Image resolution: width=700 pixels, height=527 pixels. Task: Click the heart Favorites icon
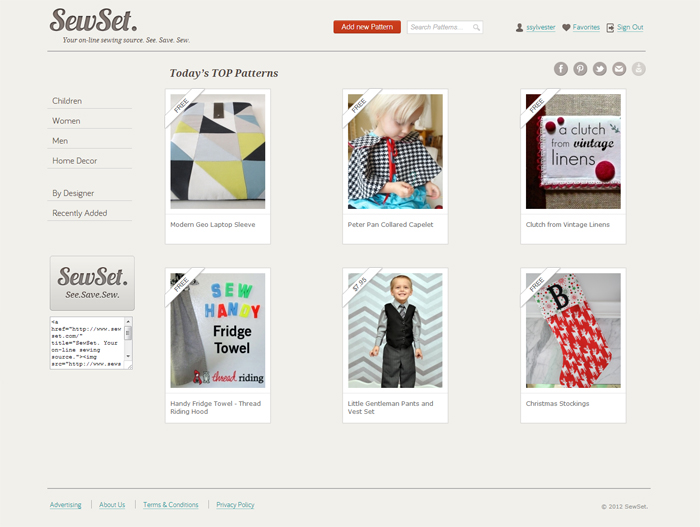tap(566, 28)
